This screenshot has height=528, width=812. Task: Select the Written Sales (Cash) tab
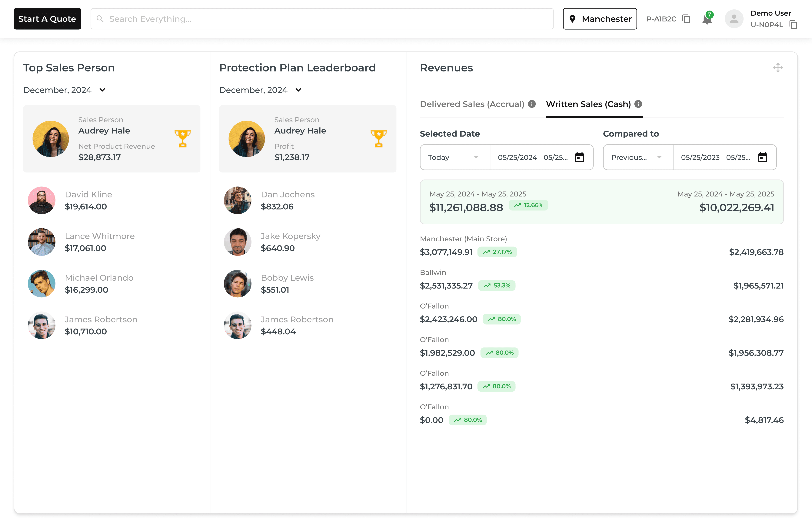[588, 104]
